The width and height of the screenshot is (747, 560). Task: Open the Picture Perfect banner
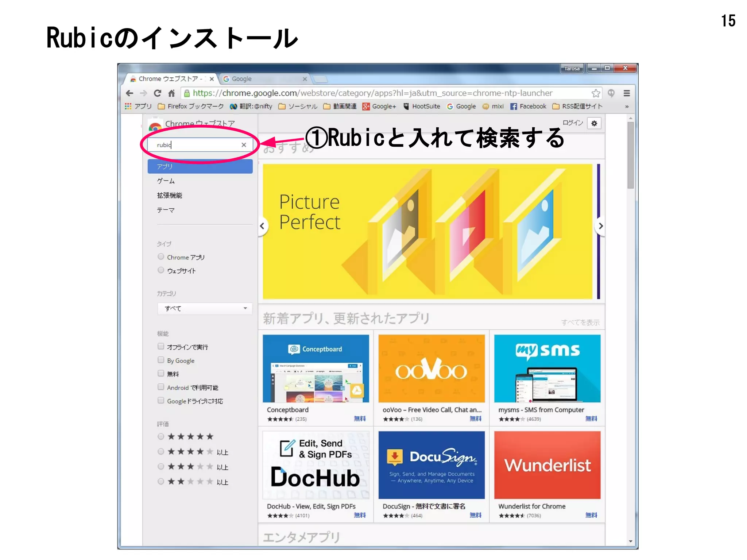click(x=427, y=231)
